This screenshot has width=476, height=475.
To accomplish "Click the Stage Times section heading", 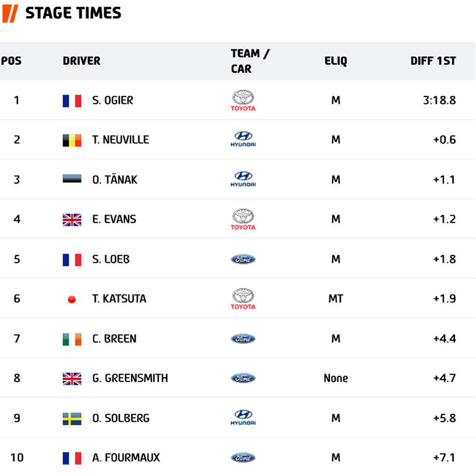I will 73,13.
